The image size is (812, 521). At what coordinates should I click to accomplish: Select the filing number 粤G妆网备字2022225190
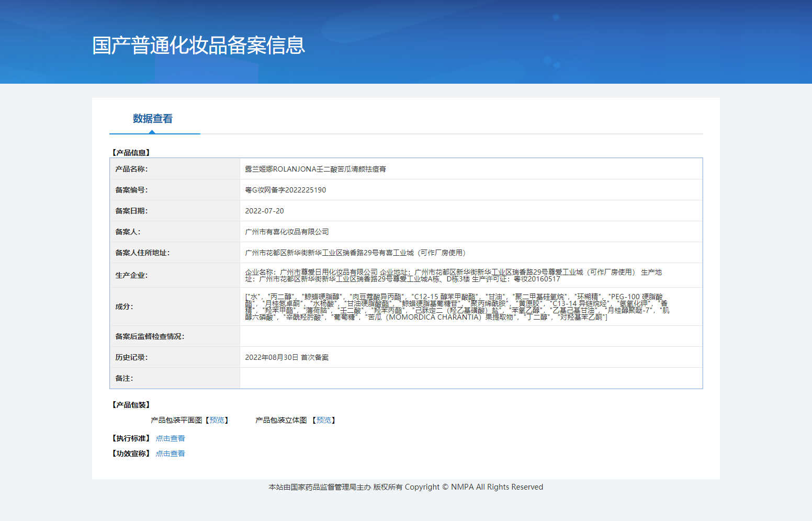286,190
